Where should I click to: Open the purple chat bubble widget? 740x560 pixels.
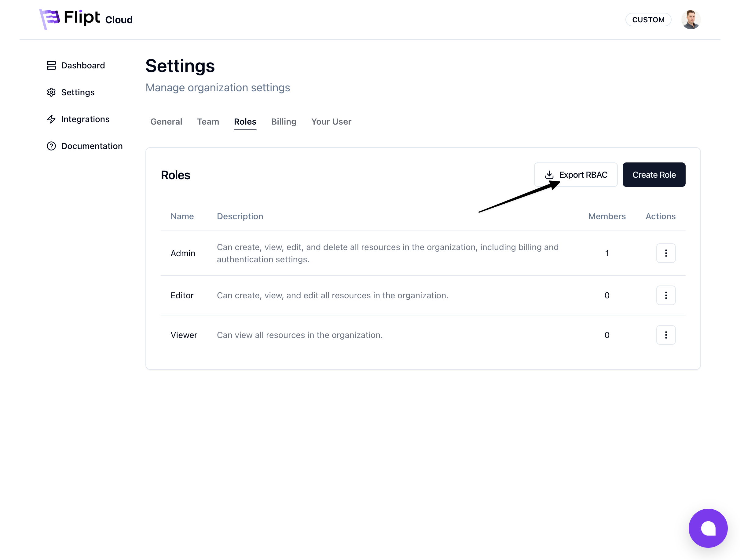coord(708,528)
